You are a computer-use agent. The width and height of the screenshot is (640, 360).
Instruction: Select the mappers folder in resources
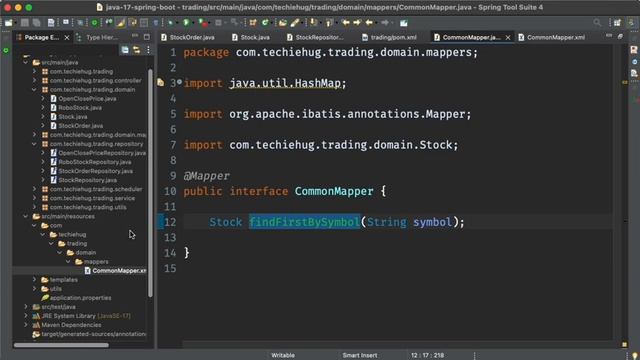coord(96,262)
